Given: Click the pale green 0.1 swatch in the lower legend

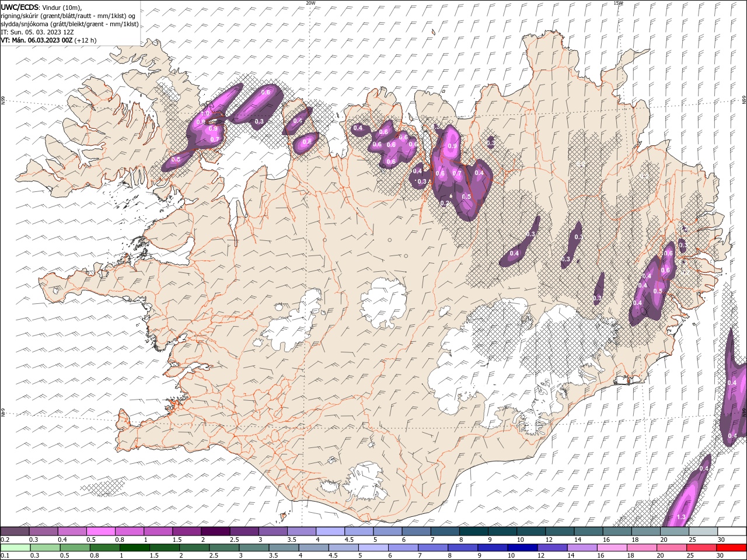Looking at the screenshot, I should tap(15, 548).
